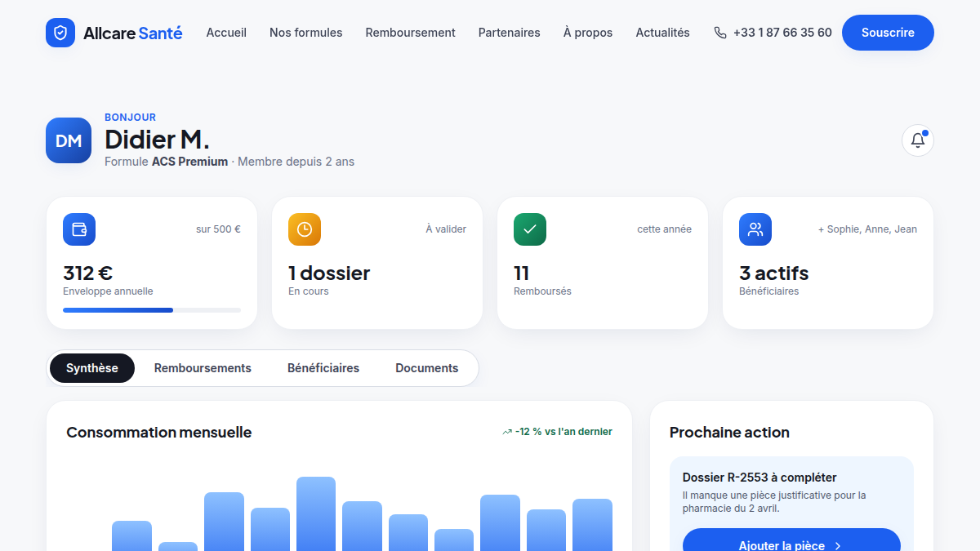980x551 pixels.
Task: Click the green checkmark icon on Remboursés card
Action: coord(530,229)
